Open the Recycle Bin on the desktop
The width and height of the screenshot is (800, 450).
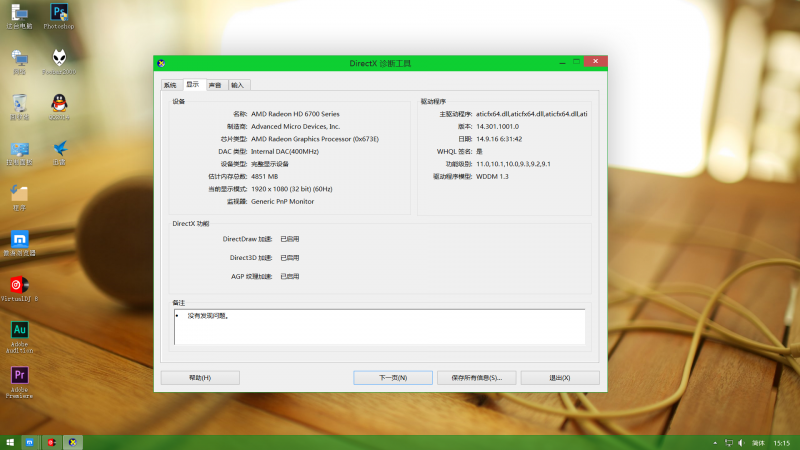[20, 104]
